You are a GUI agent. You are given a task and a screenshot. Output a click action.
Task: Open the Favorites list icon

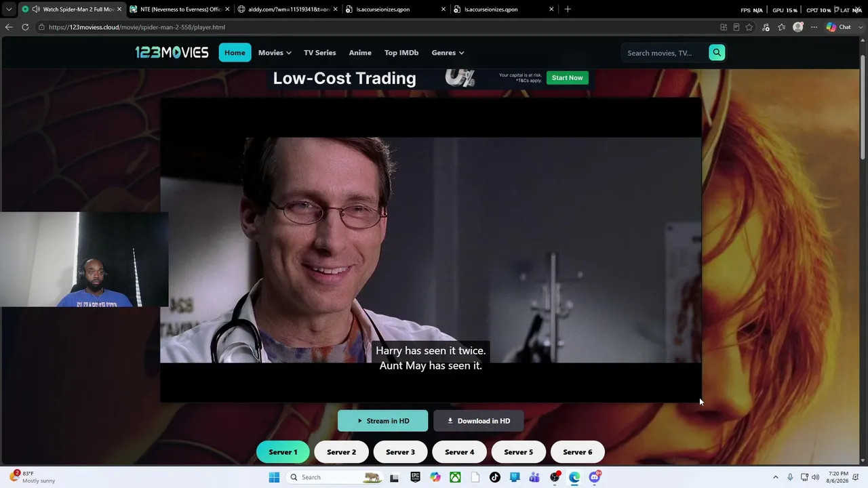(x=782, y=27)
